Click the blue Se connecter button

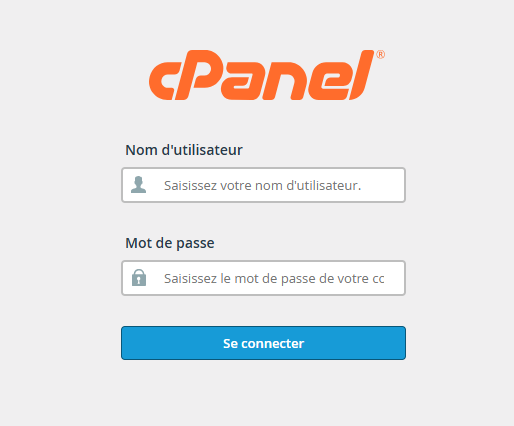tap(263, 343)
